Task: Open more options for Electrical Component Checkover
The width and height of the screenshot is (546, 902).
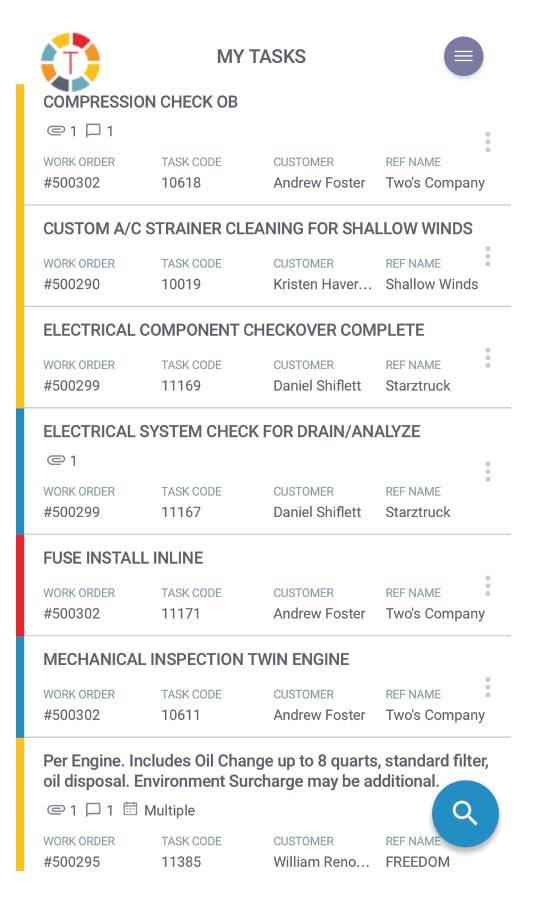Action: [488, 358]
